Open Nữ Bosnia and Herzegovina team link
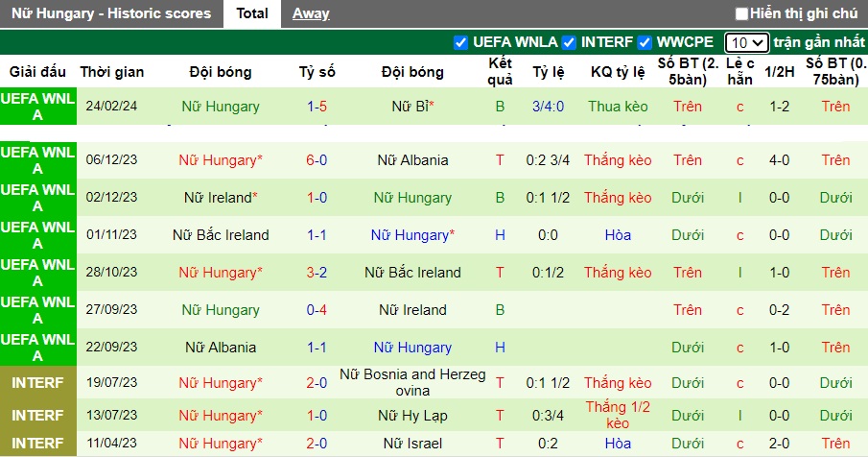 pos(412,383)
